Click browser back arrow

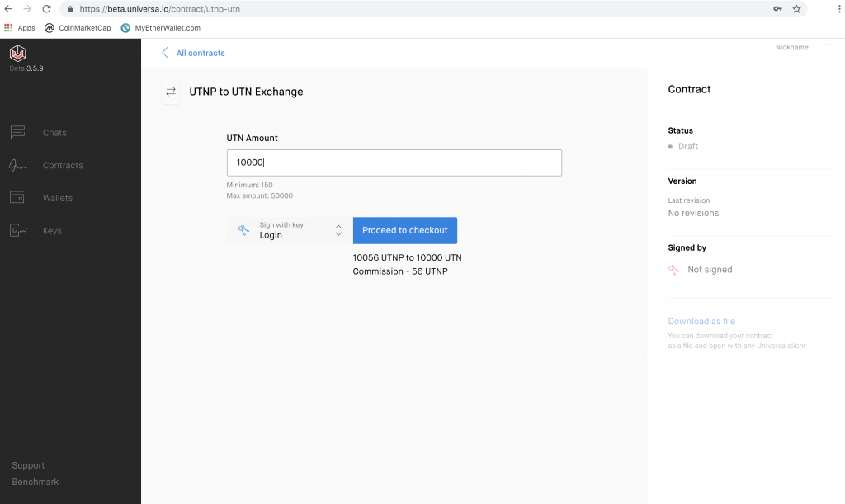[x=8, y=8]
